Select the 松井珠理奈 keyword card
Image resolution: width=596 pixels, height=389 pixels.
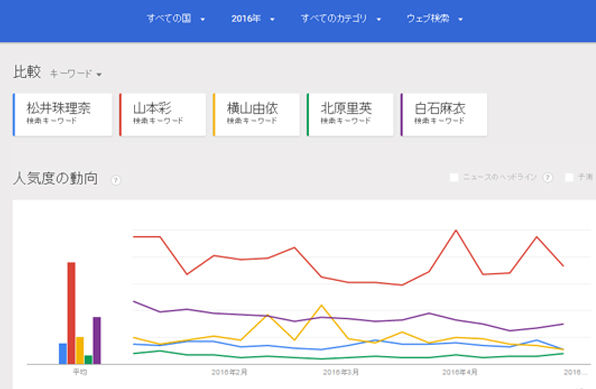coord(63,114)
